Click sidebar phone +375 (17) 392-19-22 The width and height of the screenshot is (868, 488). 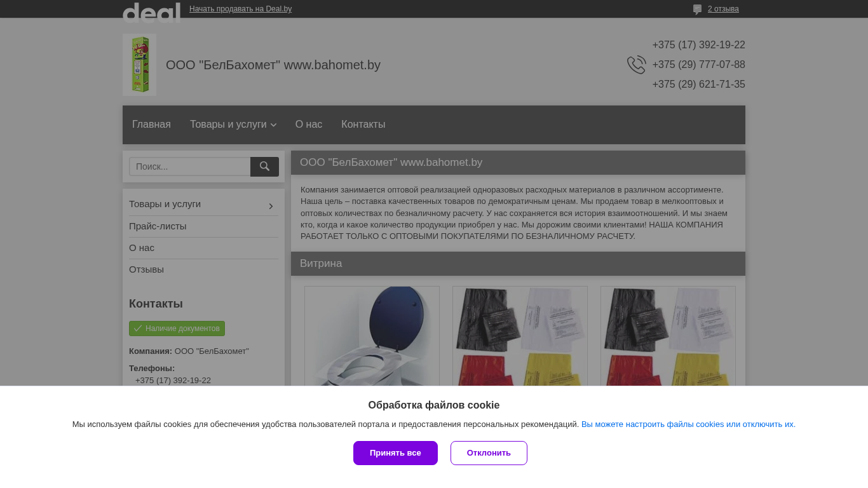tap(173, 381)
